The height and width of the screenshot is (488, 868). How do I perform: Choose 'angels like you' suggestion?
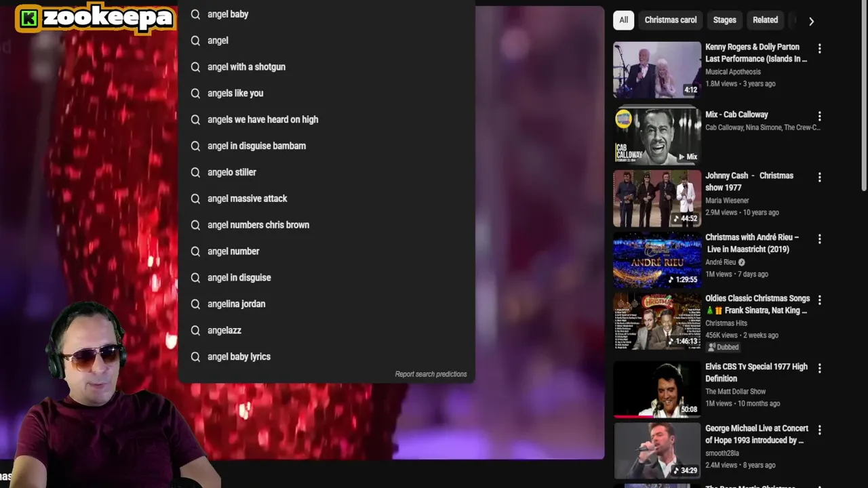click(326, 94)
